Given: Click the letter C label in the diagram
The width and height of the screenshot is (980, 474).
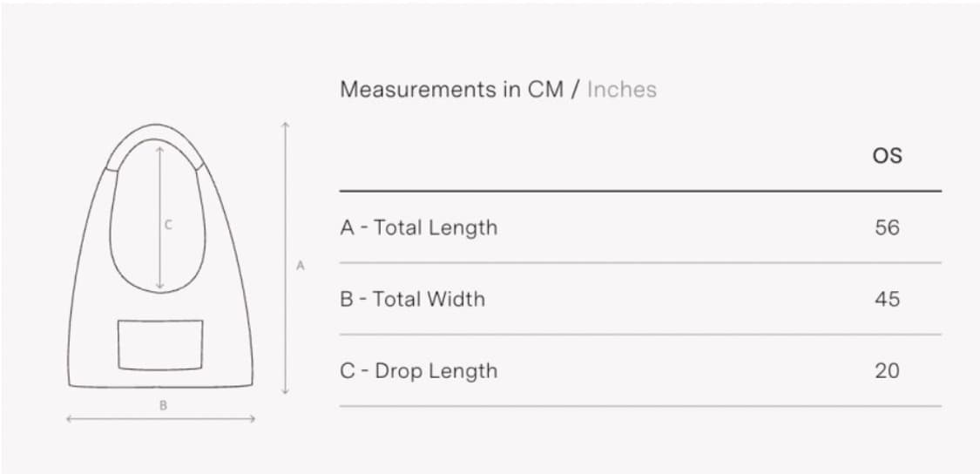Looking at the screenshot, I should click(168, 225).
